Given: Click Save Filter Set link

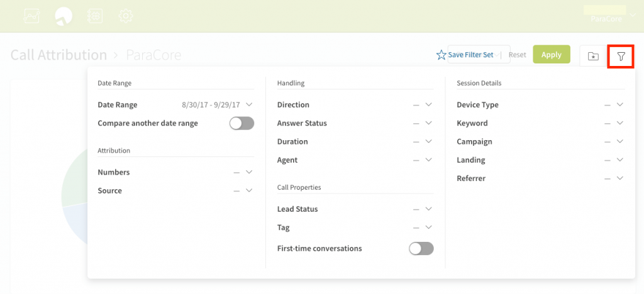Looking at the screenshot, I should tap(470, 55).
